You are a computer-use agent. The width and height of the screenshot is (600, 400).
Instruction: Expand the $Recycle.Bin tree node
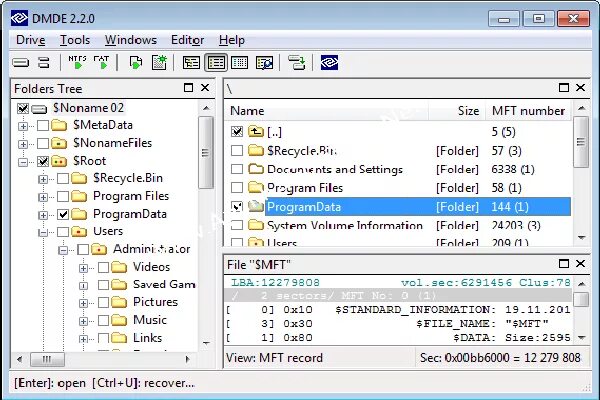43,179
